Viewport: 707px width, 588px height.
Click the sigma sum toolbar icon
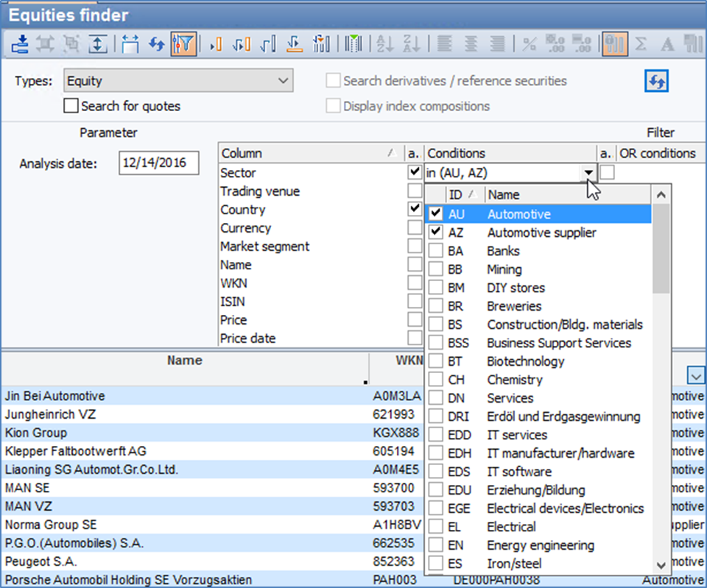click(641, 44)
